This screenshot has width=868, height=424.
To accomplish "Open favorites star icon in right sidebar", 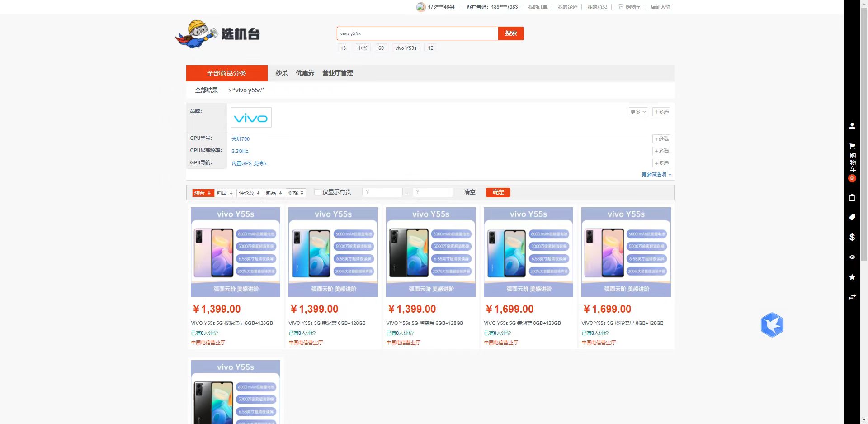I will [852, 277].
